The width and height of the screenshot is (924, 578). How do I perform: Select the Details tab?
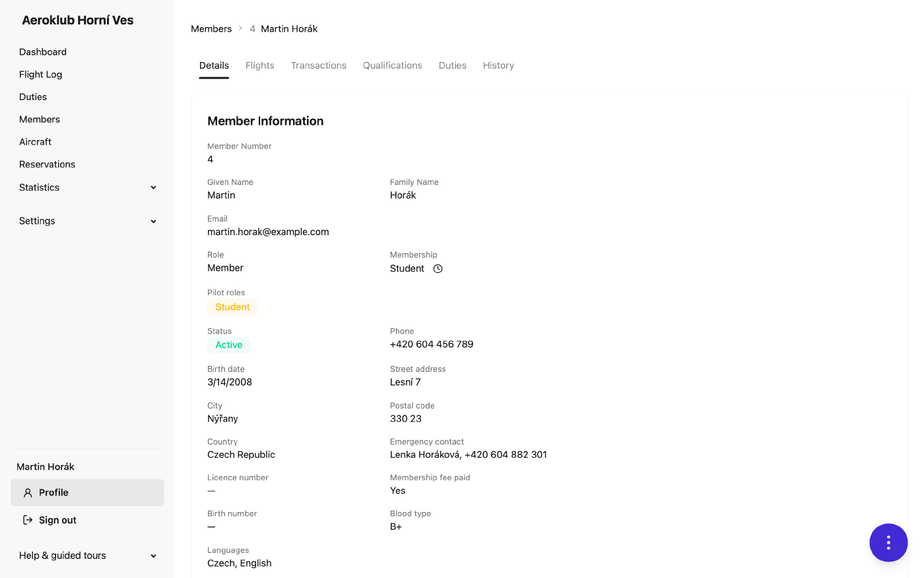214,65
